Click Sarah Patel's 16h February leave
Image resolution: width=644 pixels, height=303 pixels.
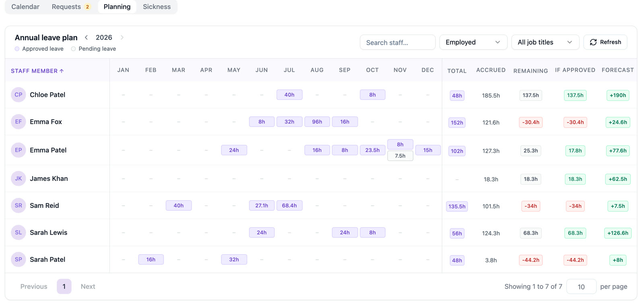tap(151, 259)
